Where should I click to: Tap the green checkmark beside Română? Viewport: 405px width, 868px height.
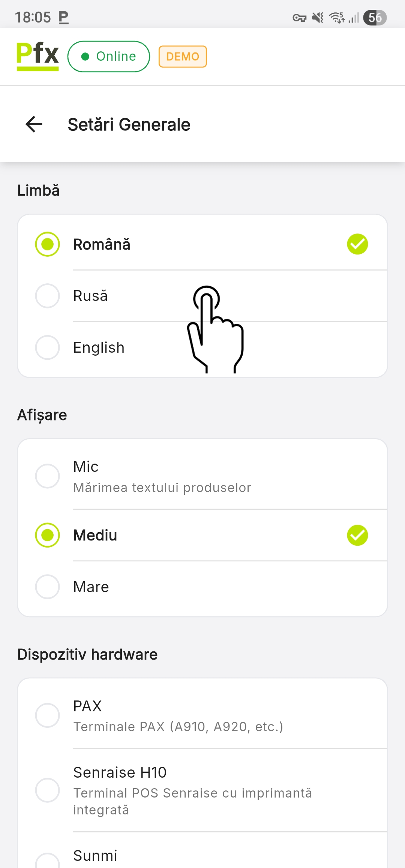coord(357,244)
